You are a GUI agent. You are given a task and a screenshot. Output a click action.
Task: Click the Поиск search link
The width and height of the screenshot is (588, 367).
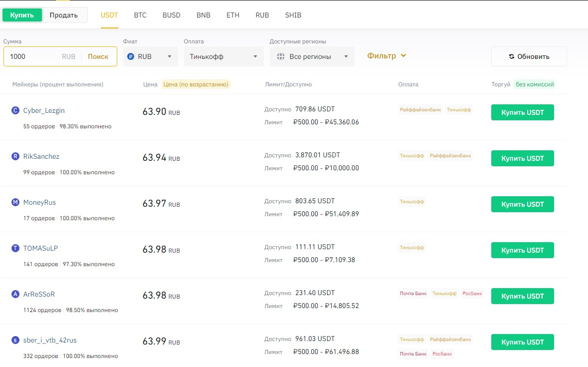pos(98,56)
